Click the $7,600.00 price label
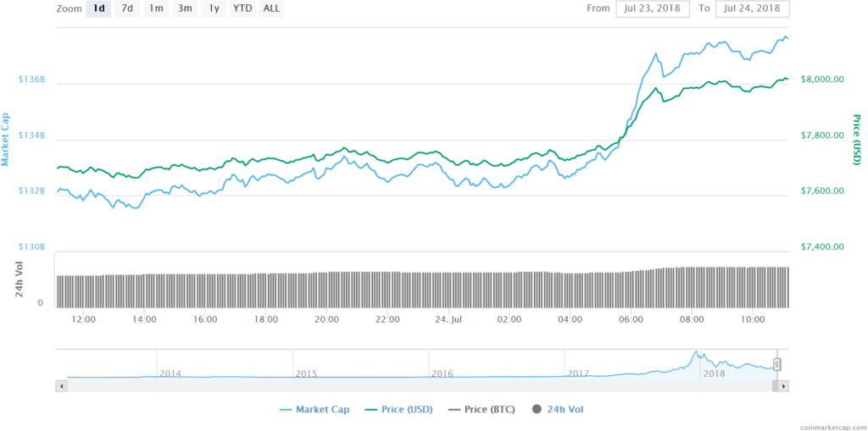Screen dimensions: 868x431 [822, 191]
